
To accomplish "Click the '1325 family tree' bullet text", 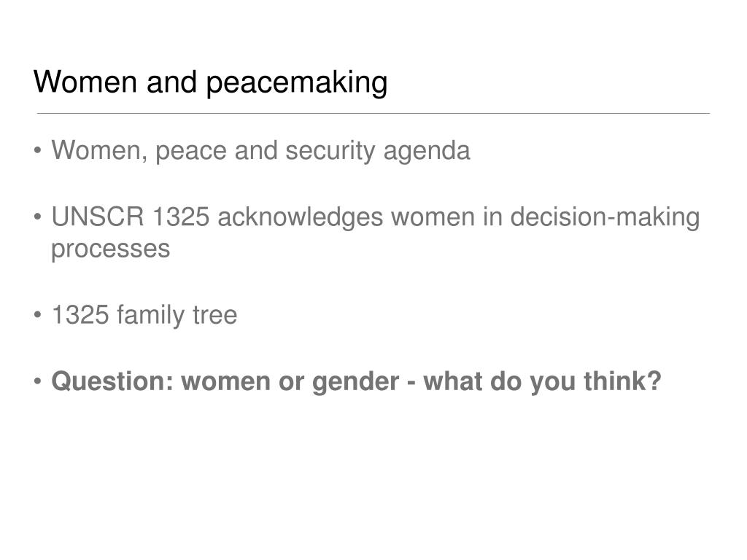I will [144, 315].
